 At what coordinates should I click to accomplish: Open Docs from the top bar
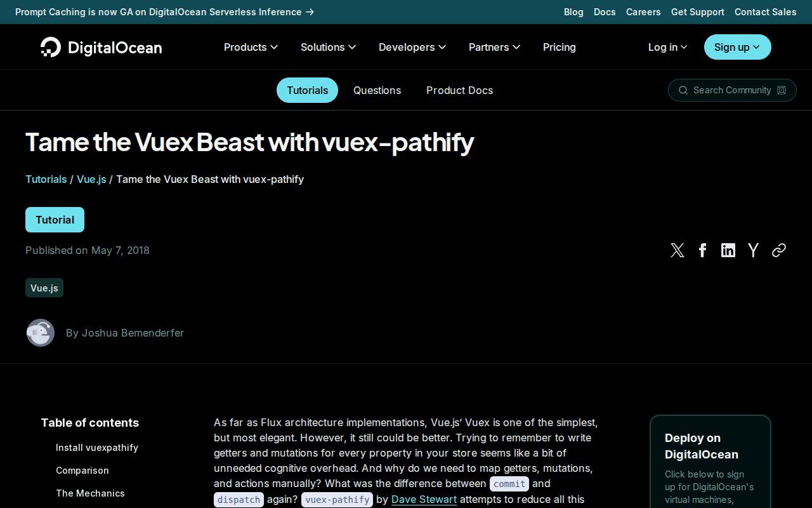pos(605,12)
